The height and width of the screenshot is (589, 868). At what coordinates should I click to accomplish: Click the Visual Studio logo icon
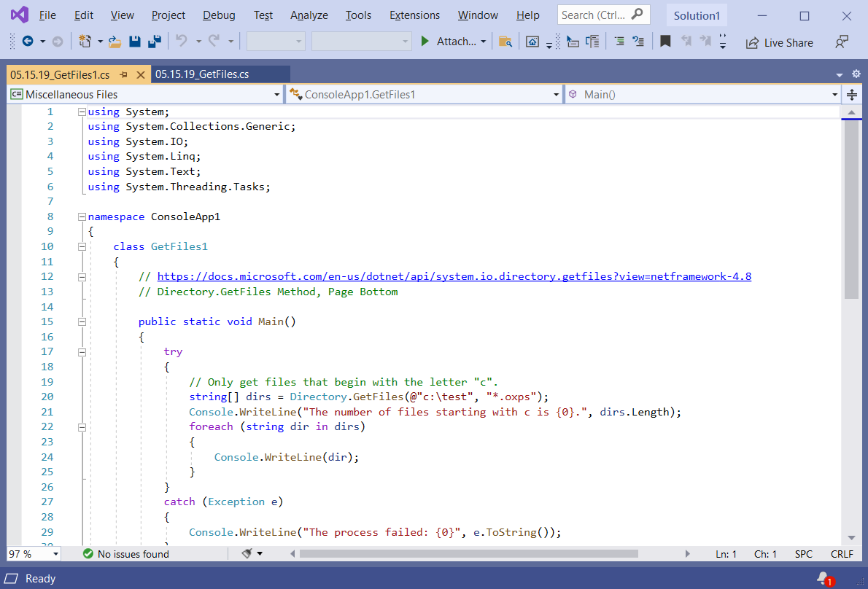click(20, 15)
